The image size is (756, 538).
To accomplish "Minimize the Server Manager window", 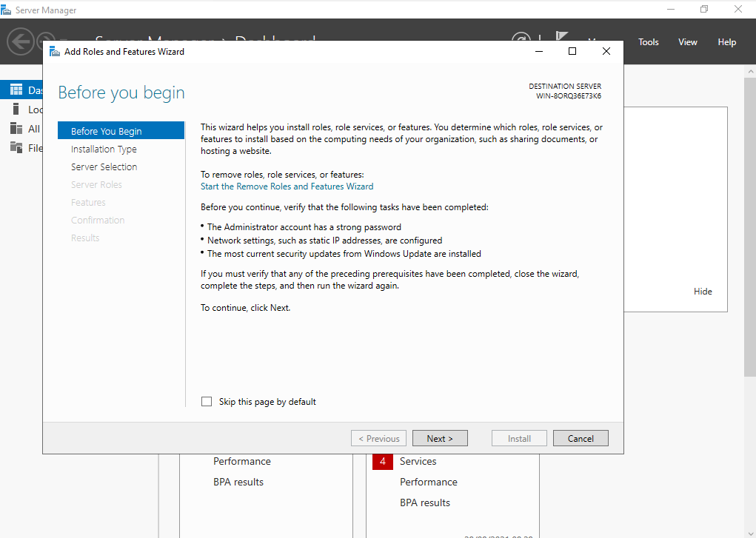I will [671, 9].
